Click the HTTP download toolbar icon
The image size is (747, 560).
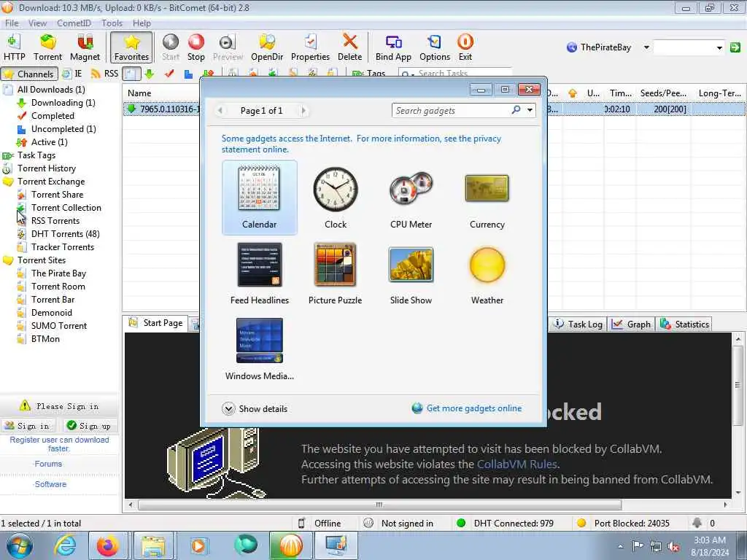tap(15, 47)
